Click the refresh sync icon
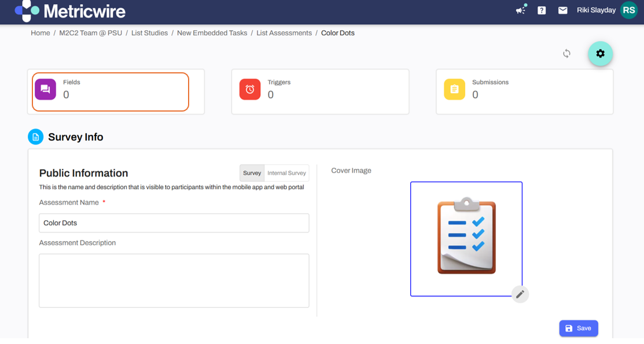Screen dimensions: 644x344 coord(566,54)
